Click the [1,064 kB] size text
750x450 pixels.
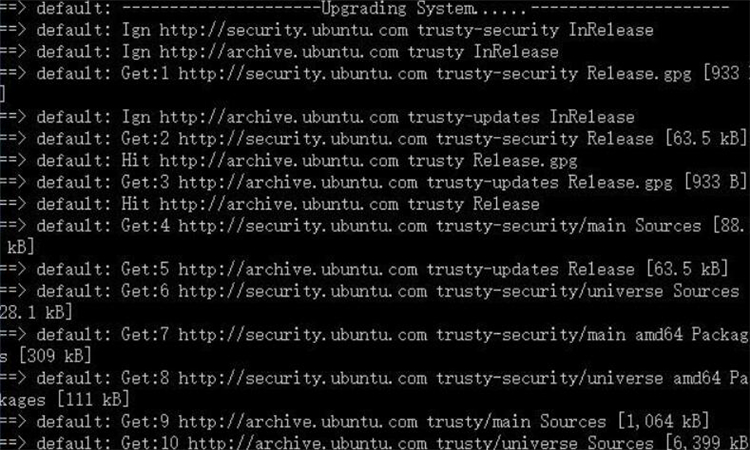663,422
